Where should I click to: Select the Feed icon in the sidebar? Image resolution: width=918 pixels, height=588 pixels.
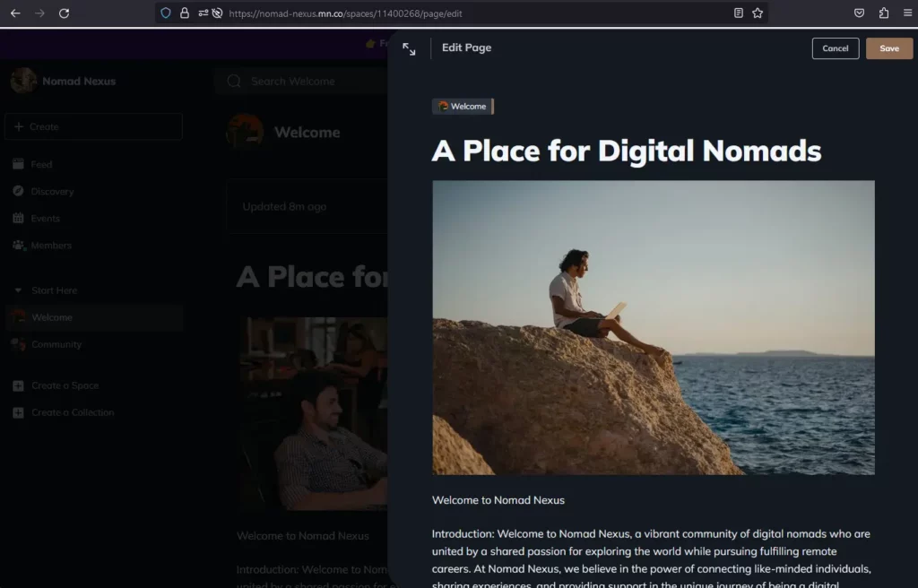tap(19, 164)
